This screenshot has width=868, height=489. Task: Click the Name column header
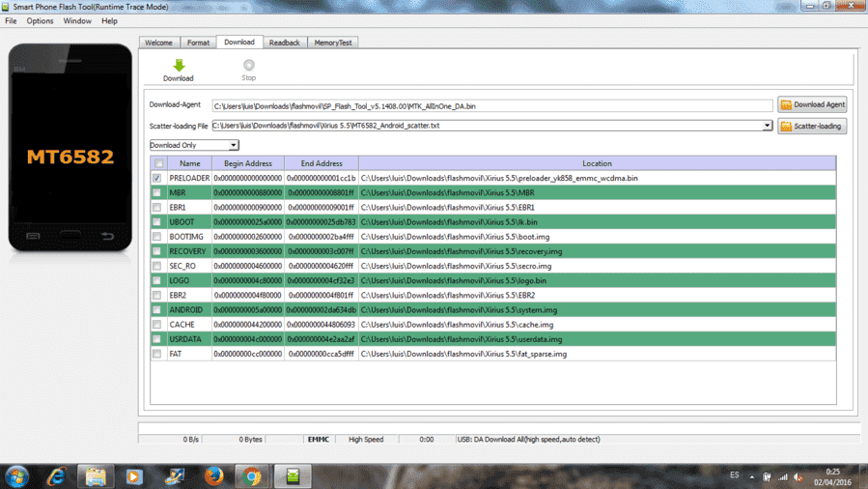point(189,163)
